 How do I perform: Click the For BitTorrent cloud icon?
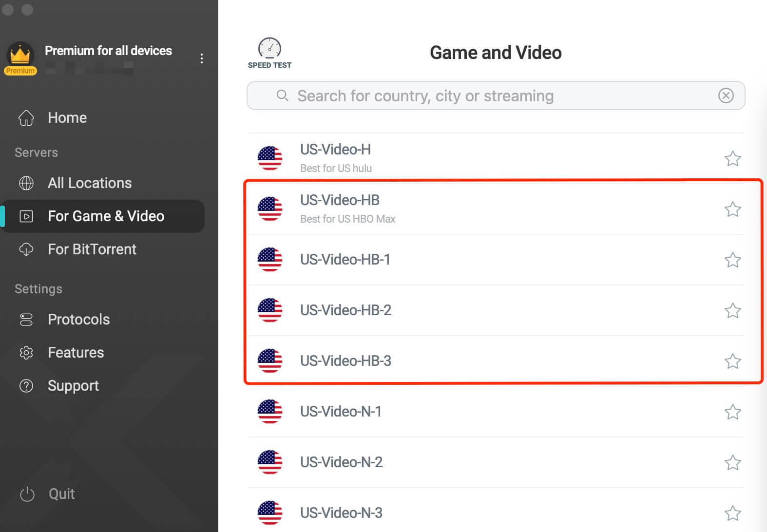pyautogui.click(x=26, y=249)
